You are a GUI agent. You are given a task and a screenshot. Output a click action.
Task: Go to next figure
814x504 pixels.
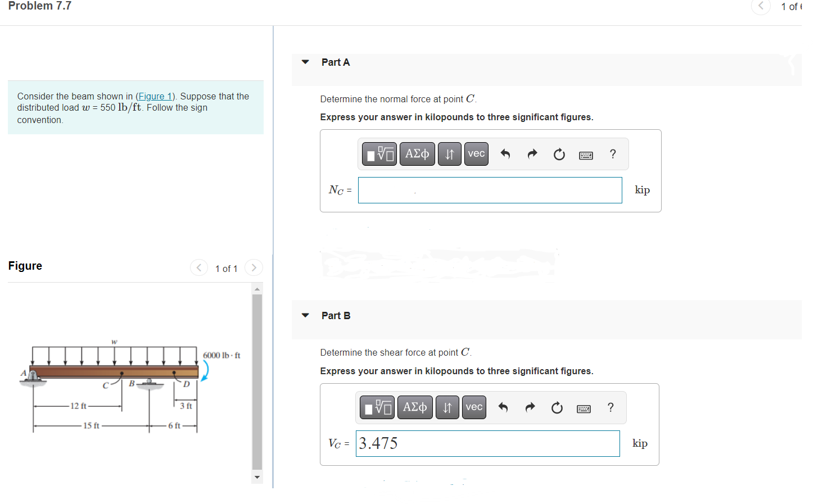[x=254, y=267]
